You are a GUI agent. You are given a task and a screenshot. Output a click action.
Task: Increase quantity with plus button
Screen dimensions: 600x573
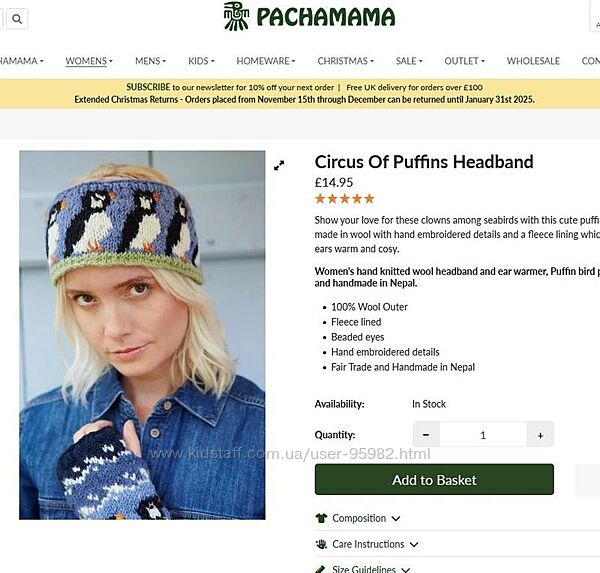[541, 435]
